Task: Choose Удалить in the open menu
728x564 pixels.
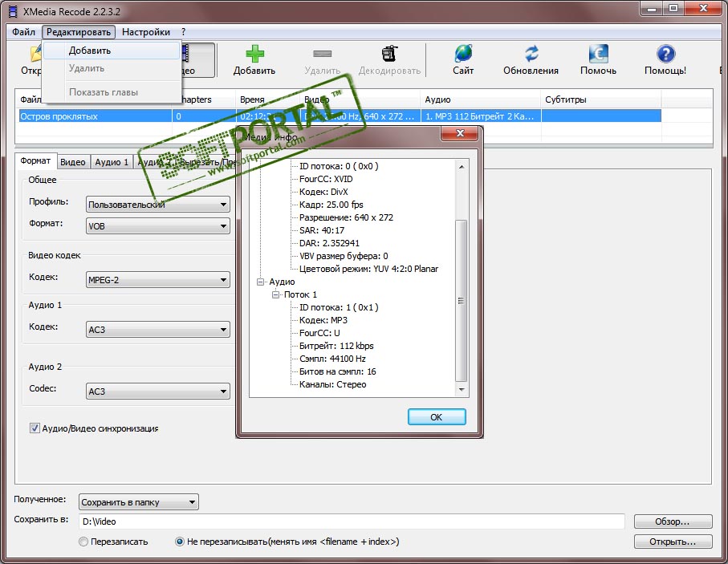Action: (112, 68)
